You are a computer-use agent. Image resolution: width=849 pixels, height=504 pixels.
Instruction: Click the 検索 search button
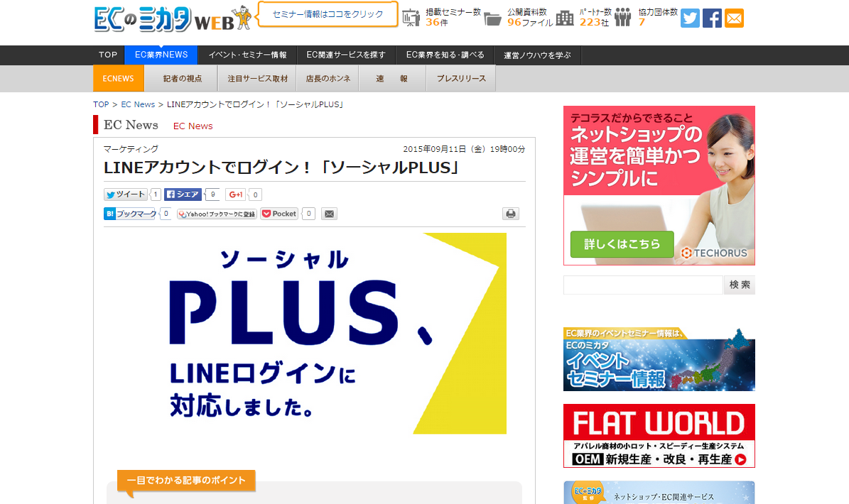740,285
